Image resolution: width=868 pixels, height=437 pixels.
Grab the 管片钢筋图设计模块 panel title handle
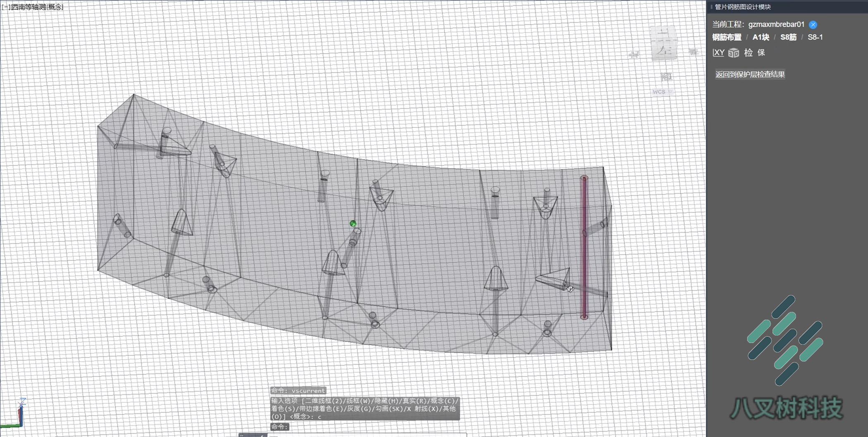point(743,7)
